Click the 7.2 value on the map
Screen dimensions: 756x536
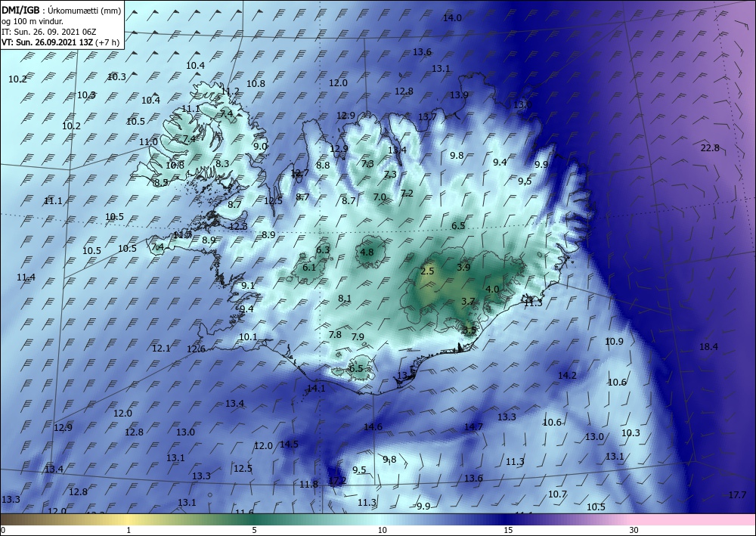(407, 194)
